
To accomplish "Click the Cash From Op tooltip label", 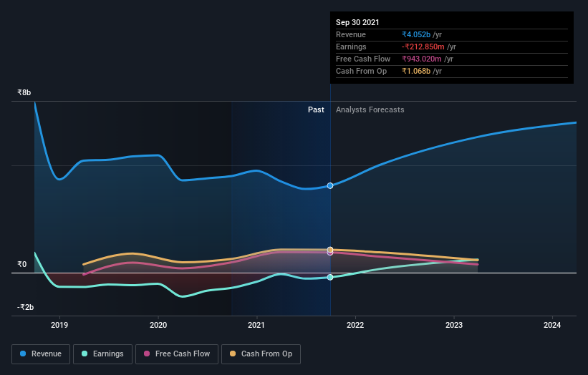I will pyautogui.click(x=361, y=71).
